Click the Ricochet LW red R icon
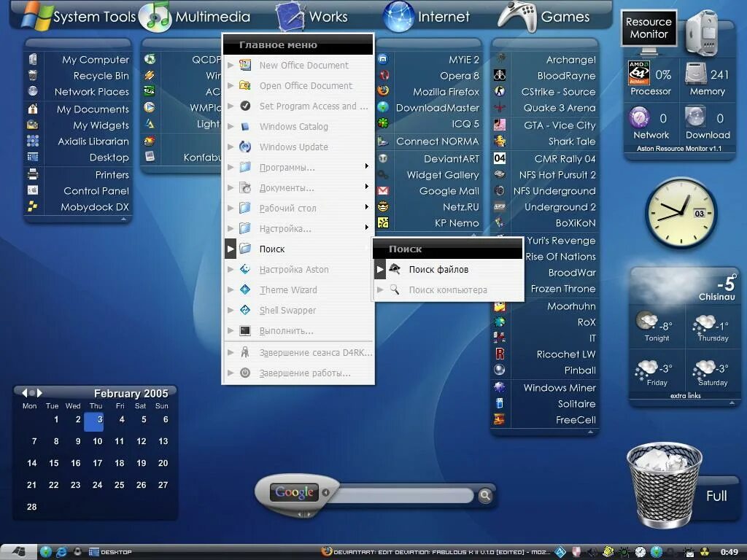The width and height of the screenshot is (747, 560). click(500, 354)
